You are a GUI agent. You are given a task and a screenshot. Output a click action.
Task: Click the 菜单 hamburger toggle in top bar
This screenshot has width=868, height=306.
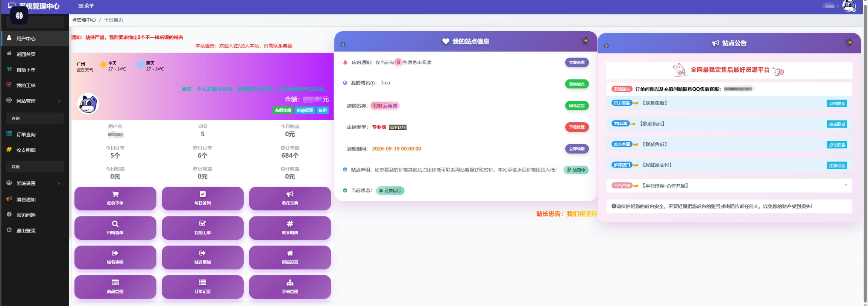[86, 6]
